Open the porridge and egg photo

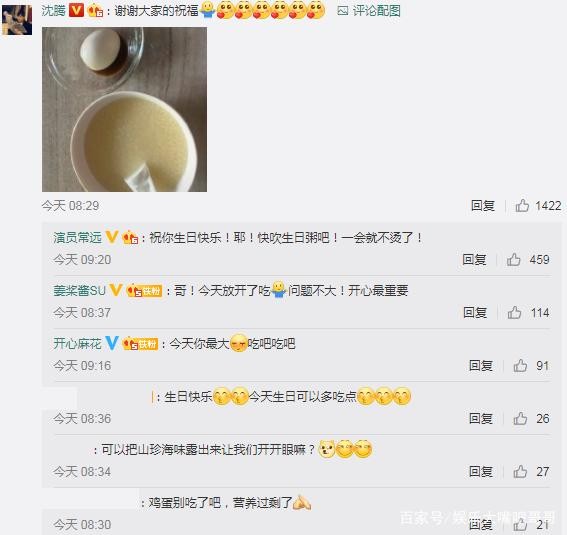[x=124, y=109]
